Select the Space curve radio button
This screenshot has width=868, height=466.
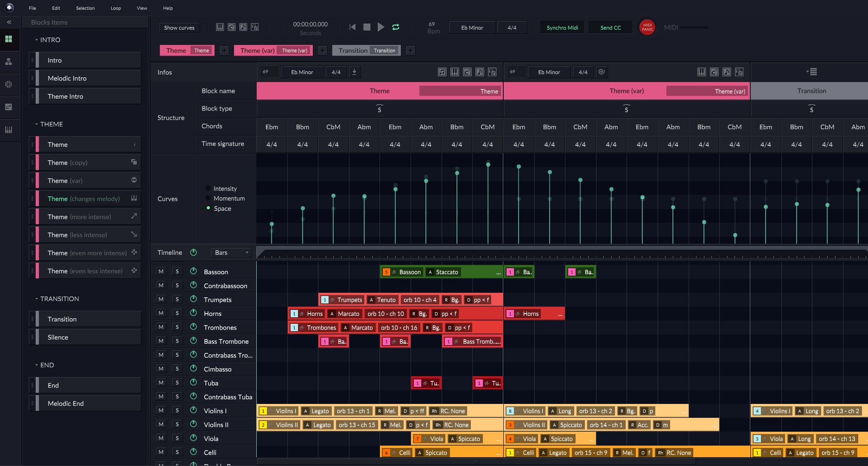[209, 208]
